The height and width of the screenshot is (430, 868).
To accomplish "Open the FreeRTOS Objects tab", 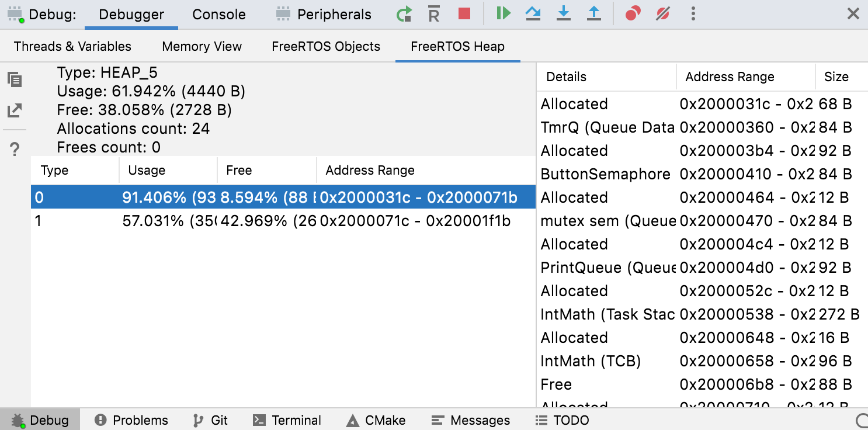I will tap(325, 46).
